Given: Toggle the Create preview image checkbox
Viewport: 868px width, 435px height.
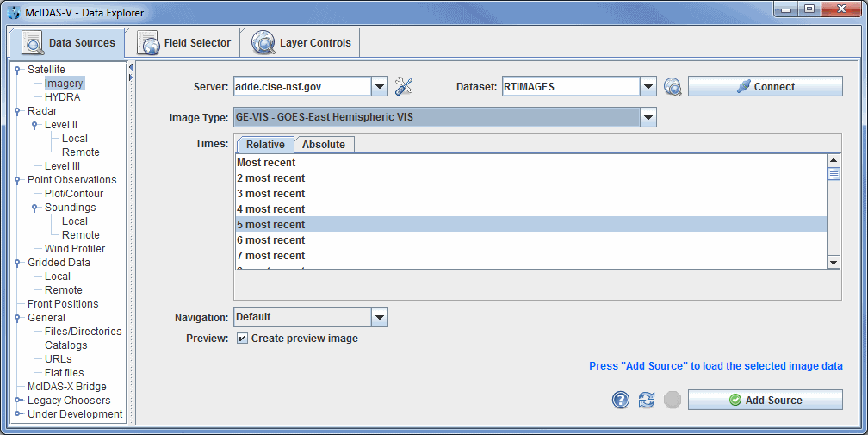Looking at the screenshot, I should pos(243,339).
